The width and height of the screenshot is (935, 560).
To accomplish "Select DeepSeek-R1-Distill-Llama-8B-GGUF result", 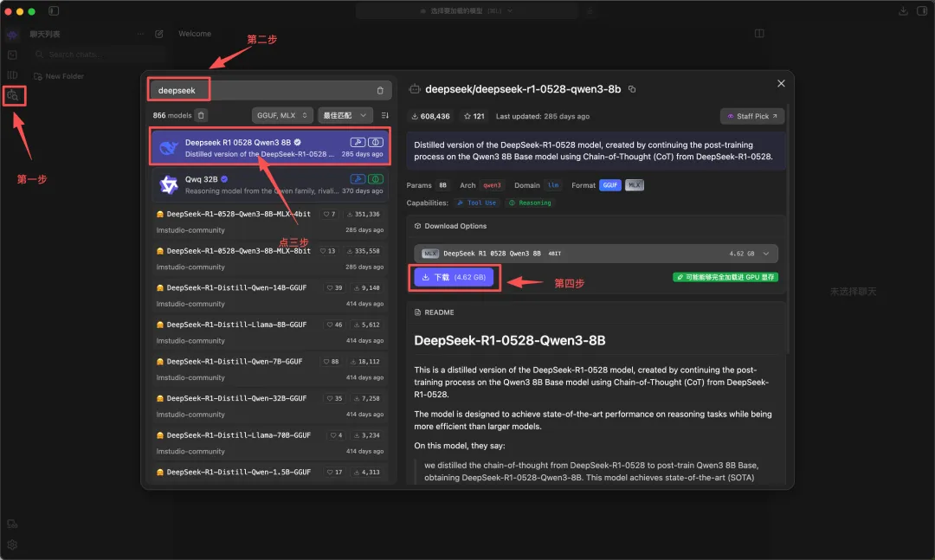I will point(270,332).
